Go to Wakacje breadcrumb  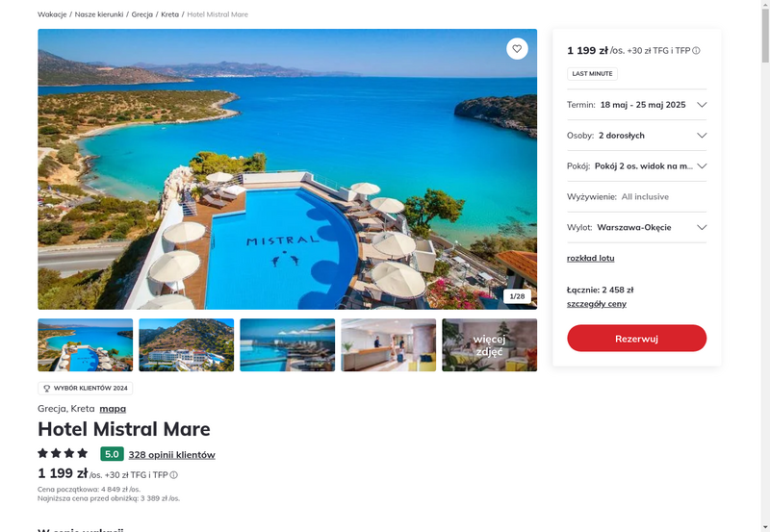click(x=52, y=14)
